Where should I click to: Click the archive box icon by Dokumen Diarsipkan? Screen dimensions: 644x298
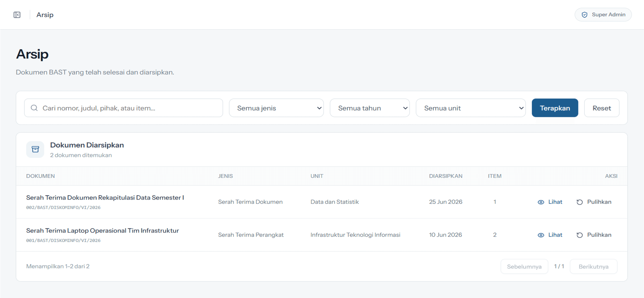point(35,149)
